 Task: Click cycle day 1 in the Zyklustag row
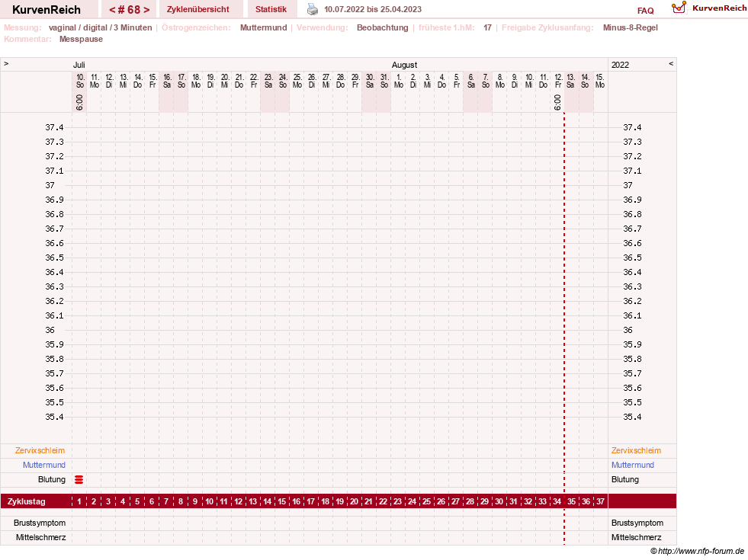[x=79, y=501]
